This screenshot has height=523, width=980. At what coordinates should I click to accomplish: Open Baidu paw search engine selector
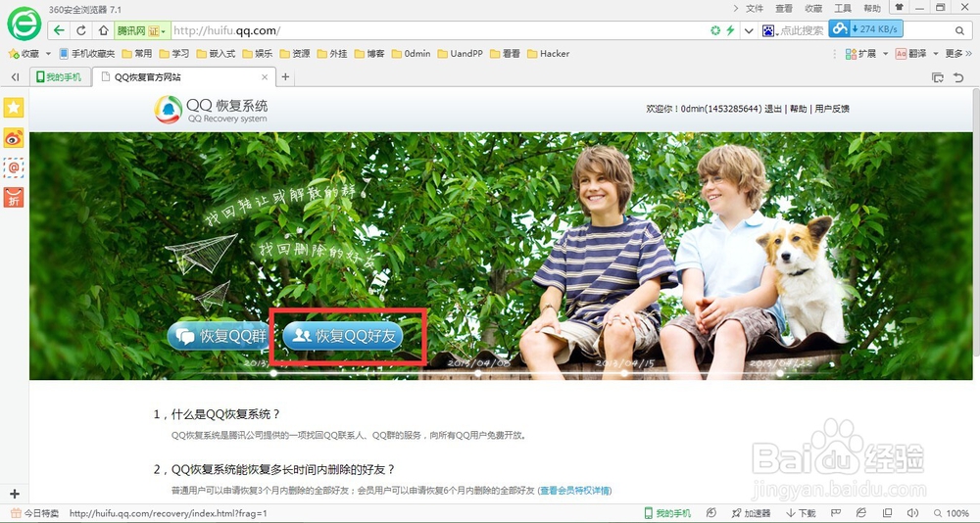pos(770,30)
